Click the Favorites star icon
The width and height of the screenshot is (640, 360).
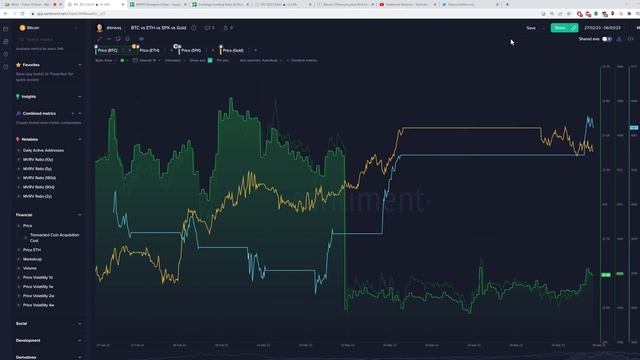pos(18,65)
